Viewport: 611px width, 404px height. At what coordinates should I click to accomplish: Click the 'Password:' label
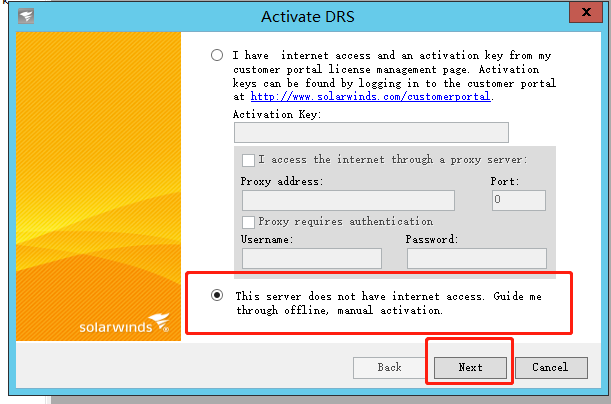432,239
